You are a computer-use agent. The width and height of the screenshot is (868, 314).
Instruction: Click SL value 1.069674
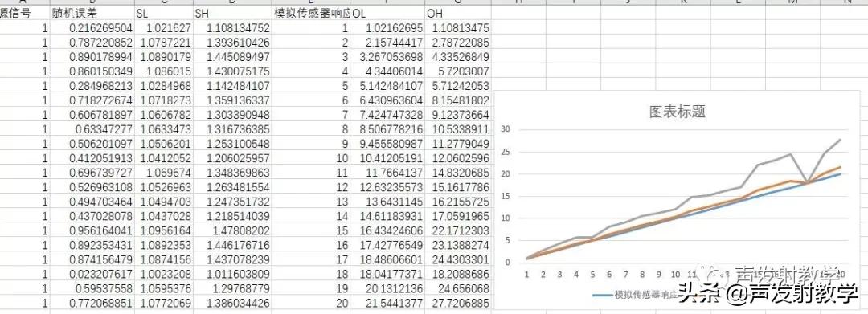[164, 173]
